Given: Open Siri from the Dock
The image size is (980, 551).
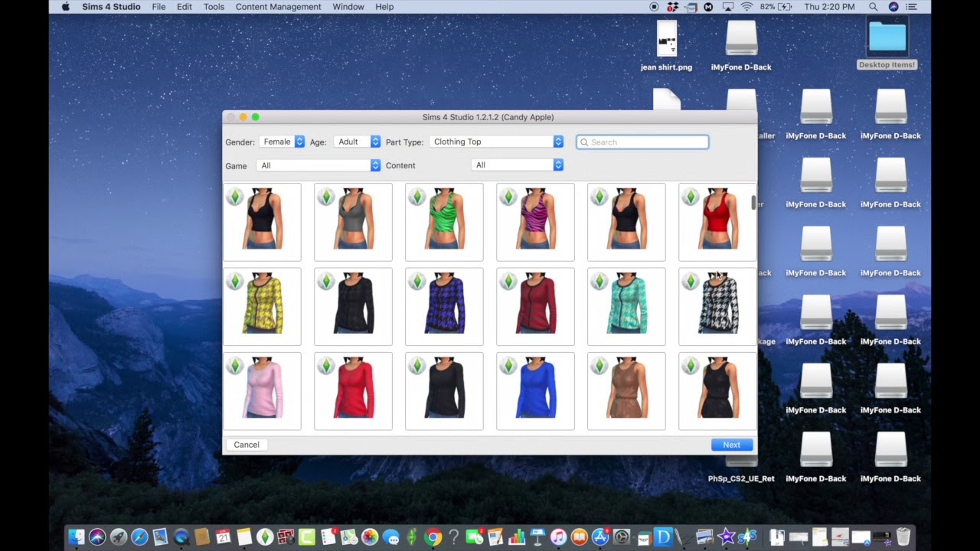Looking at the screenshot, I should point(97,536).
